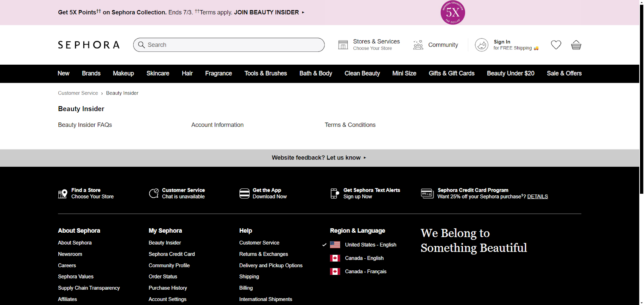Open Beauty Insider FAQs link
644x305 pixels.
(85, 125)
